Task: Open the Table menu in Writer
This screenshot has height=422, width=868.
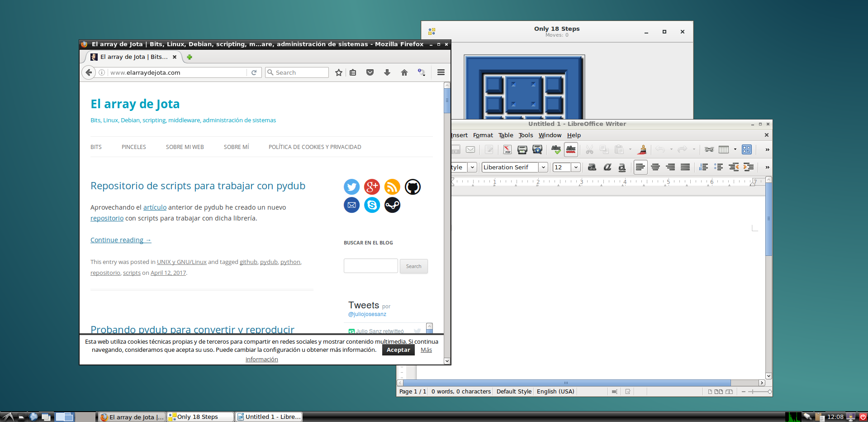Action: 506,135
